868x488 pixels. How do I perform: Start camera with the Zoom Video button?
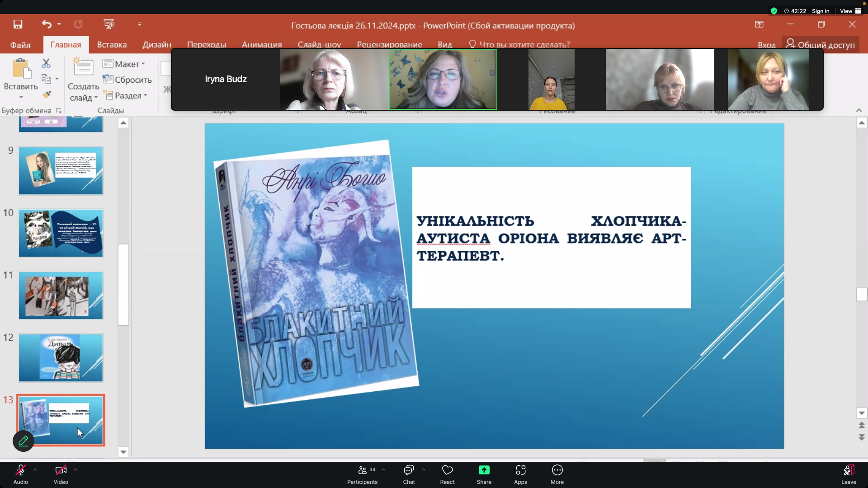click(x=61, y=474)
